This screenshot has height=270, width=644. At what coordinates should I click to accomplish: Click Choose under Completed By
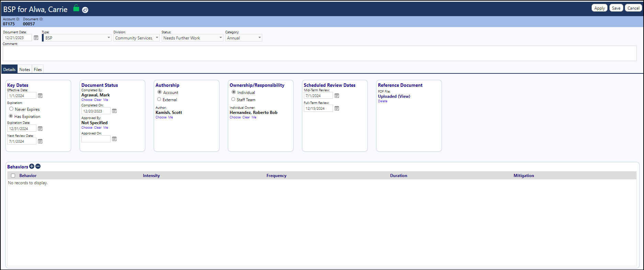[x=87, y=100]
